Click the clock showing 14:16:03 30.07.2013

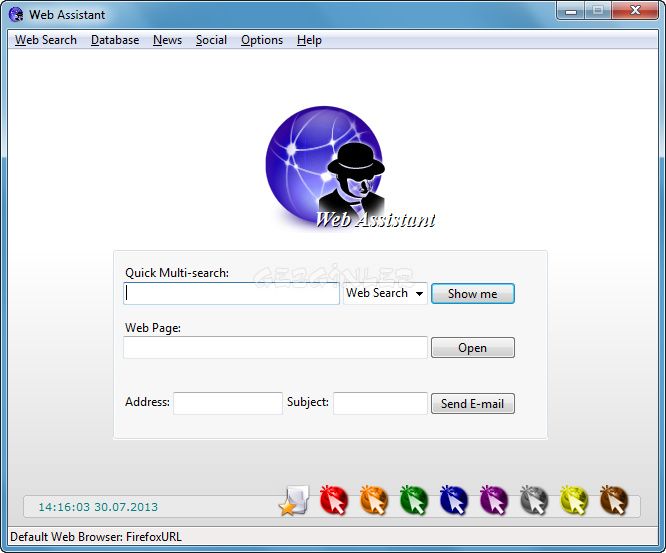click(98, 507)
